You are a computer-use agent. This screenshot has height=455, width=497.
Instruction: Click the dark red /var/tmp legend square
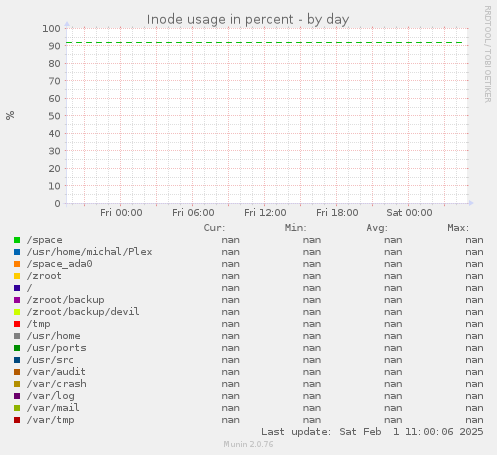pyautogui.click(x=17, y=420)
